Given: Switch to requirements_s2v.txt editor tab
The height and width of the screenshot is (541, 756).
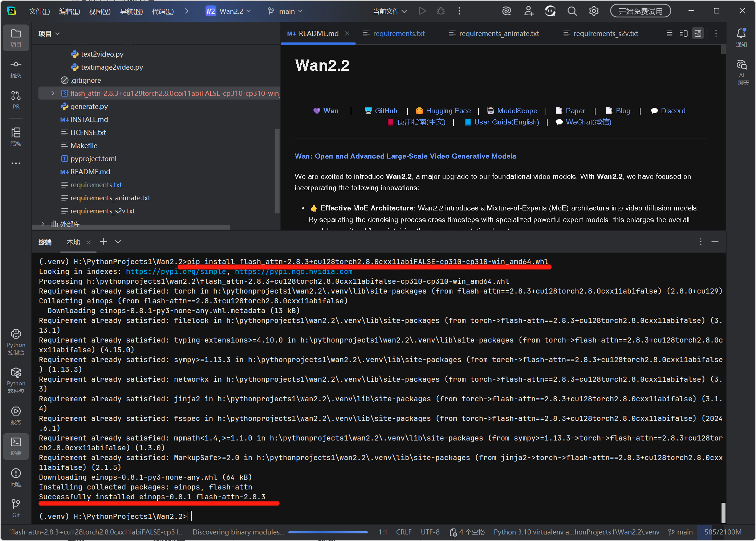Looking at the screenshot, I should point(601,33).
